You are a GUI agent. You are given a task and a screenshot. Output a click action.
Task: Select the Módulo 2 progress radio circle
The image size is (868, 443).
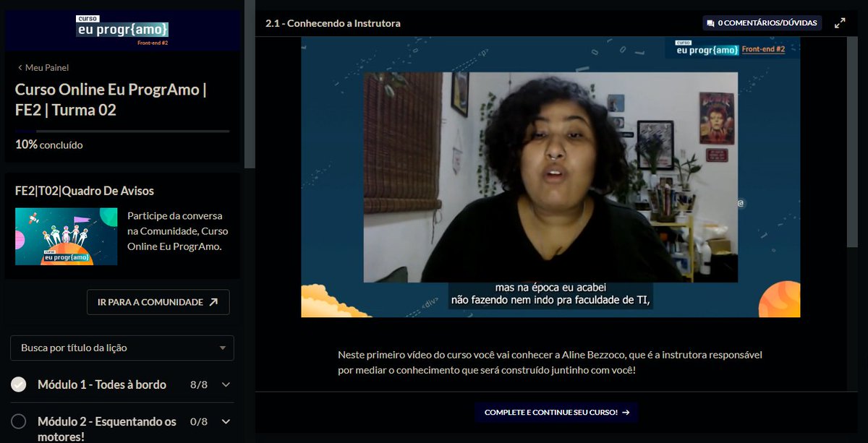pos(18,421)
